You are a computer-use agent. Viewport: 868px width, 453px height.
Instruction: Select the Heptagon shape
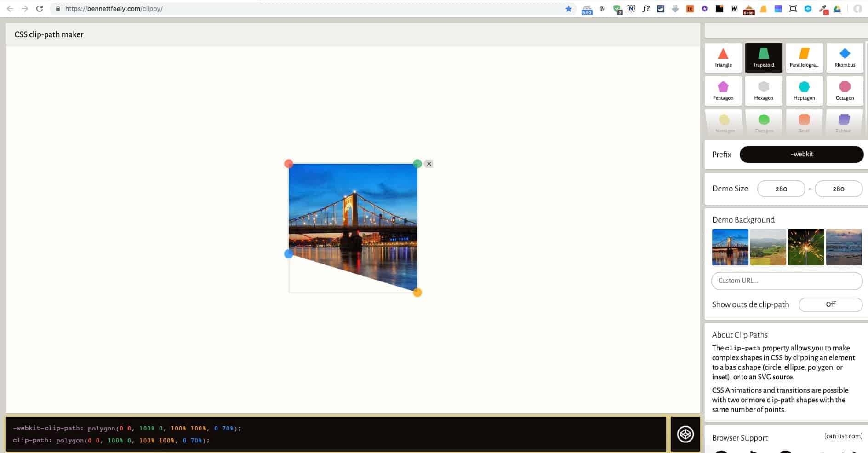pos(804,91)
